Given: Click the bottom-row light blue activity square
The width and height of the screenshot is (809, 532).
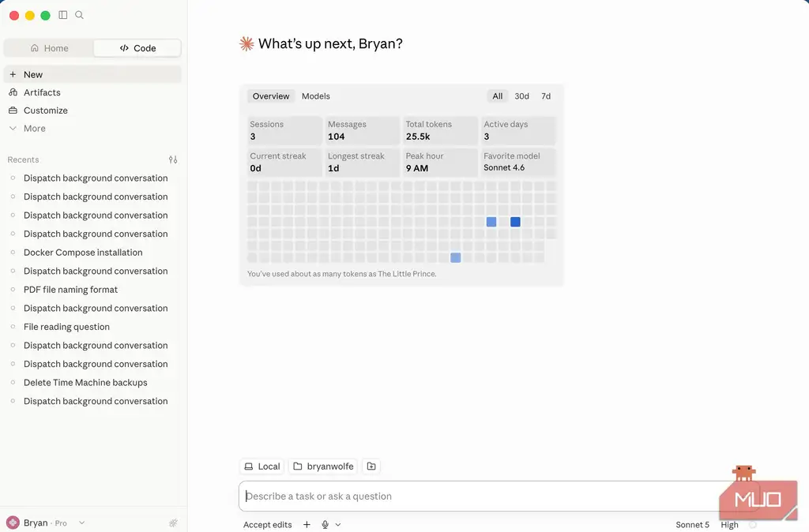Looking at the screenshot, I should (x=456, y=258).
